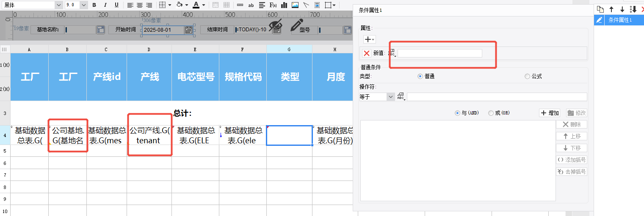Click the merge cells toolbar icon
Screen dimensions: 644x216
(216, 5)
